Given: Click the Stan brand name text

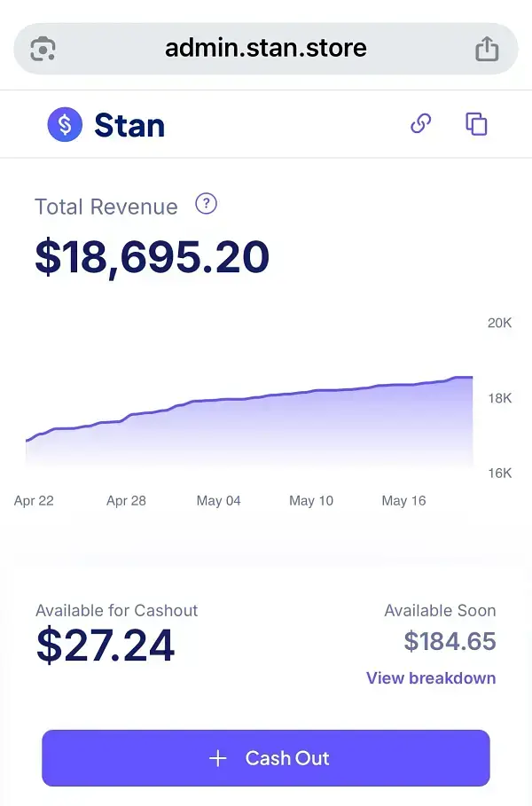Looking at the screenshot, I should pyautogui.click(x=129, y=125).
